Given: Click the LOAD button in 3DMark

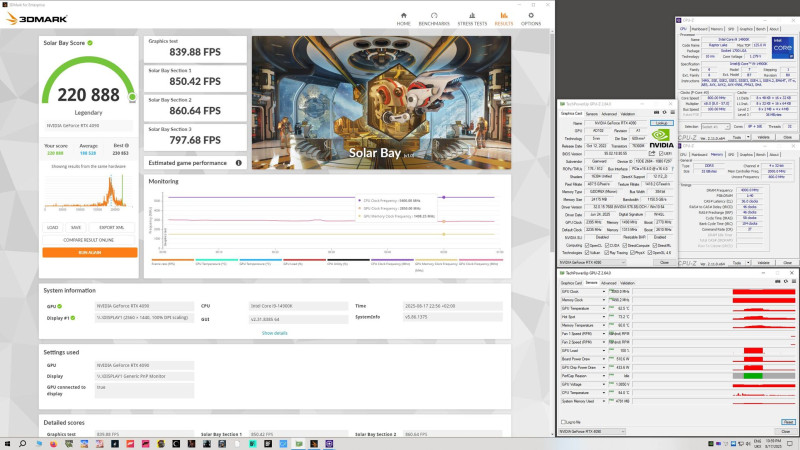Looking at the screenshot, I should pos(53,228).
